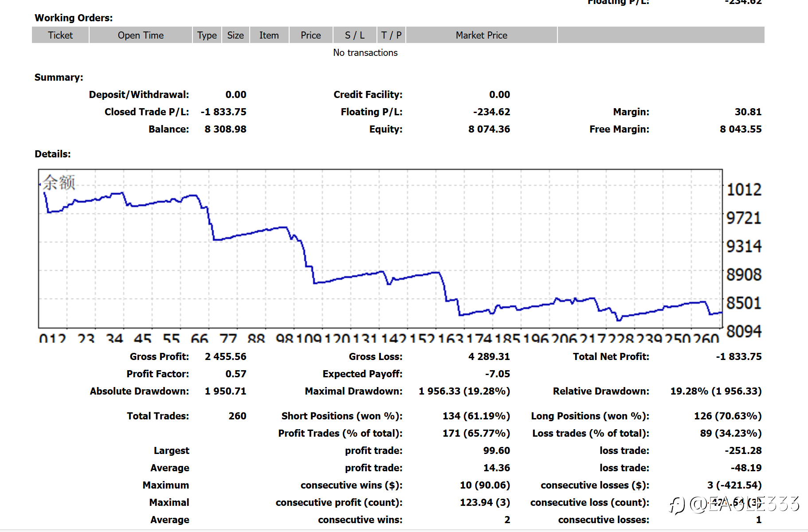Click the No transactions message

pyautogui.click(x=365, y=52)
